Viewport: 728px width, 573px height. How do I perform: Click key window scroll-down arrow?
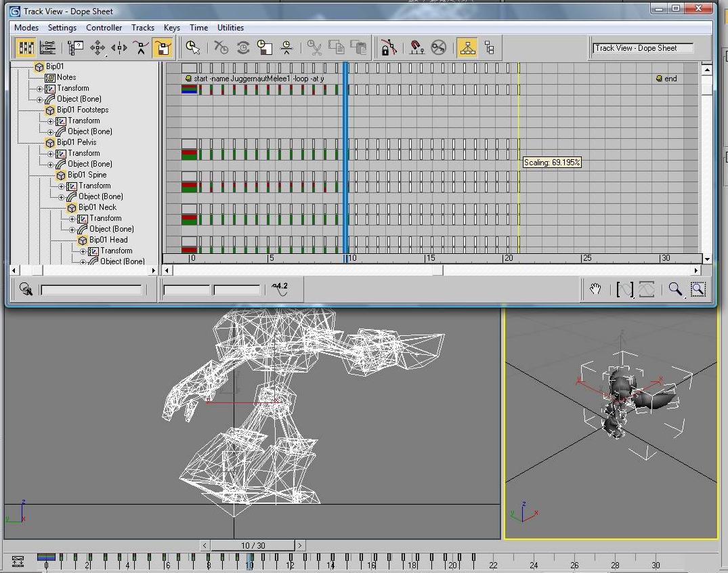(x=706, y=259)
